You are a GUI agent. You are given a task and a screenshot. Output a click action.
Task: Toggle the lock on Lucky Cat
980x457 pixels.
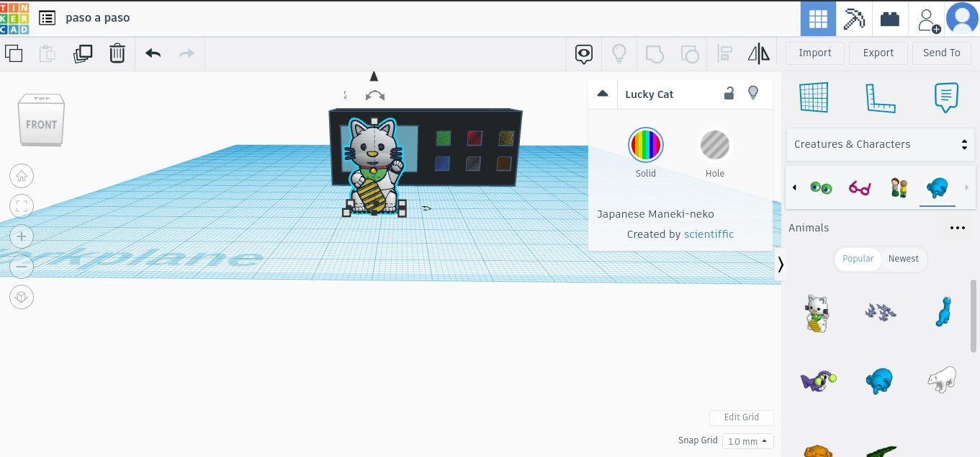(x=729, y=94)
